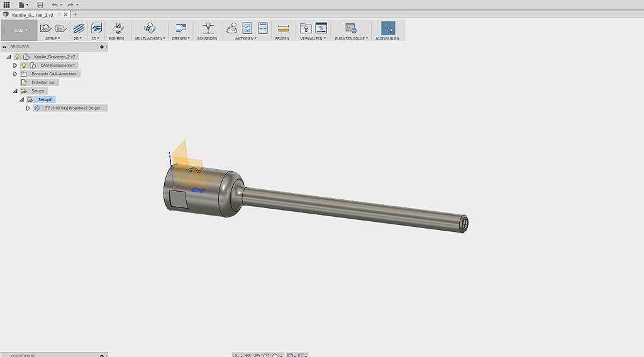Switch to the Kanüle_G...ren_2 v2 document tab
The height and width of the screenshot is (357, 644).
coord(32,14)
